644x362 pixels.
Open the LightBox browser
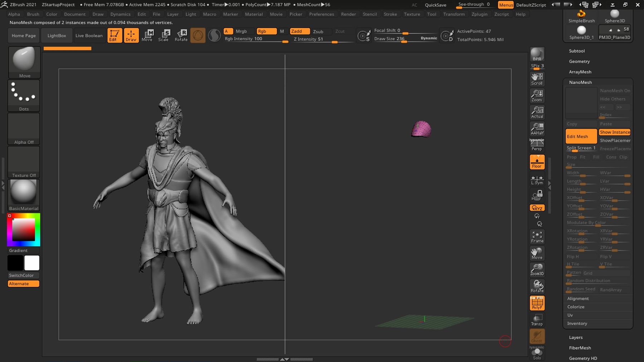57,35
